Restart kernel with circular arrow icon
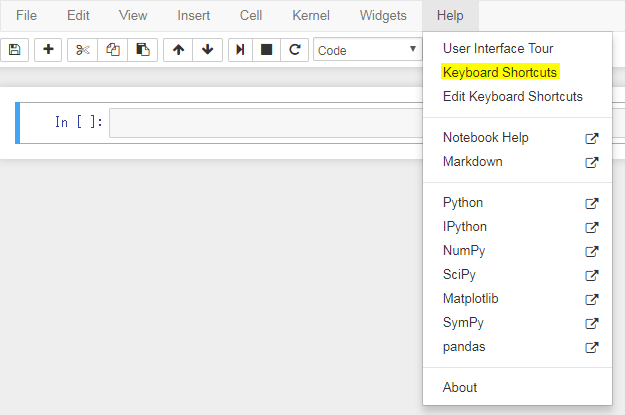 click(x=294, y=50)
